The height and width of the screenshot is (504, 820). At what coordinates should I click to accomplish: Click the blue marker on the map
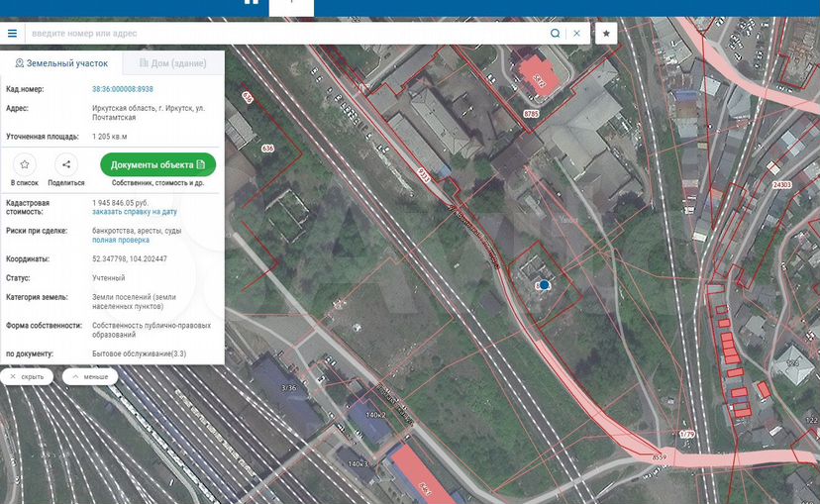pos(544,285)
